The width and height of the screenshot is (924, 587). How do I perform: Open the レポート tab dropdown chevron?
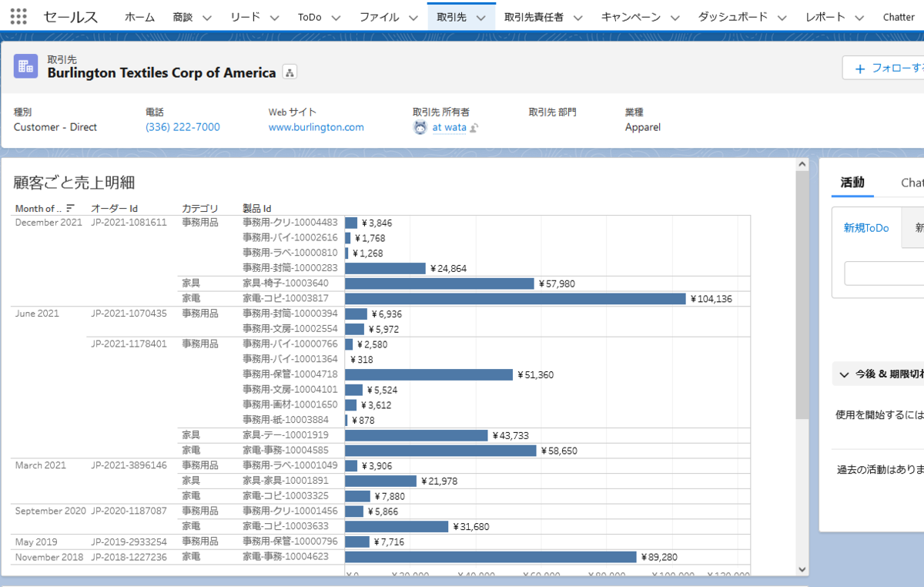pos(860,17)
